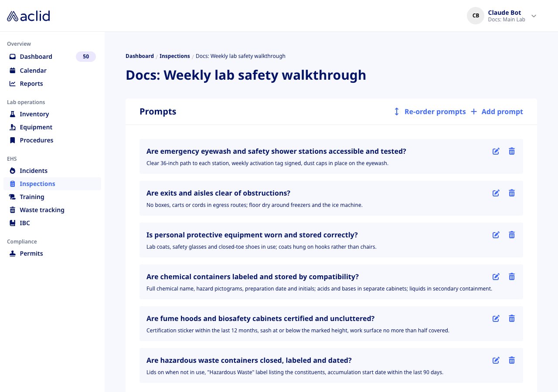Delete the chemical containers prompt

[x=512, y=277]
